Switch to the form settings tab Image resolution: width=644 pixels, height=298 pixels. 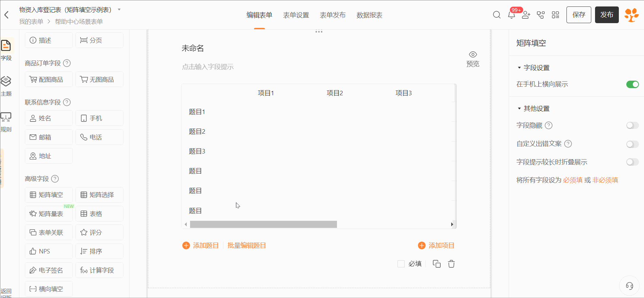296,15
